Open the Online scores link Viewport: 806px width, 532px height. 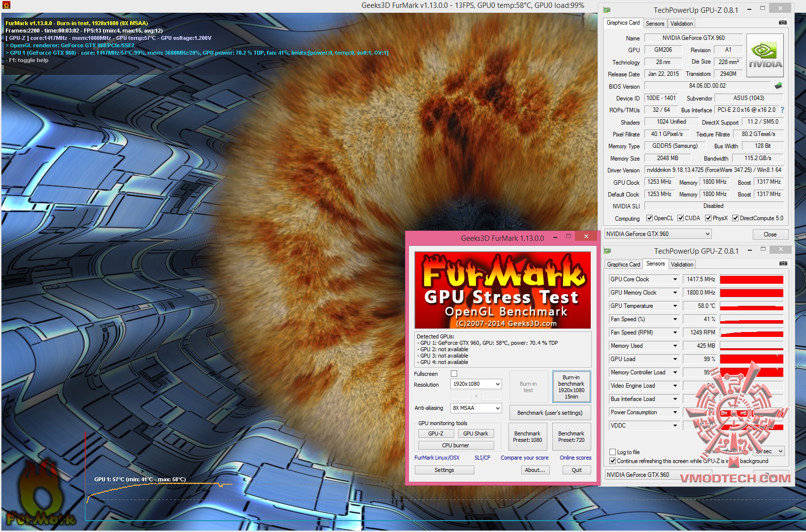575,458
